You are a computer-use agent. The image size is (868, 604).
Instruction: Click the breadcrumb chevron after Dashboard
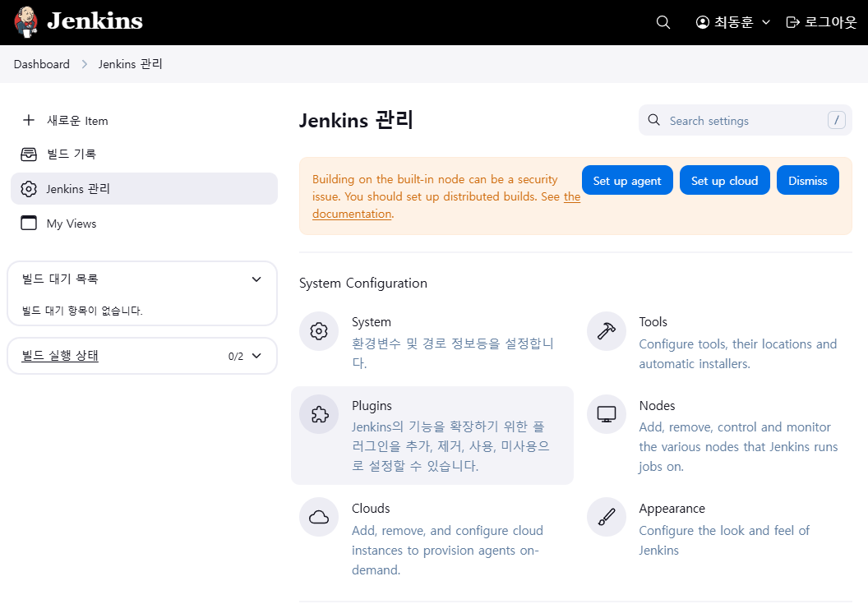[84, 64]
